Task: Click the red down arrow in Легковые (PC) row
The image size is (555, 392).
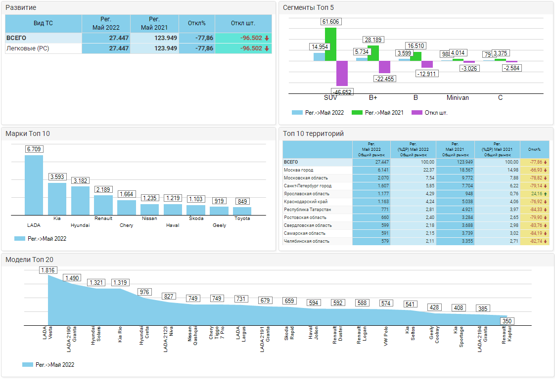Action: coord(267,48)
